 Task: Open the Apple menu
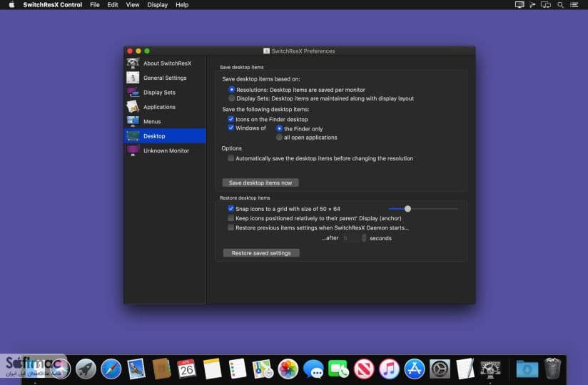[11, 5]
